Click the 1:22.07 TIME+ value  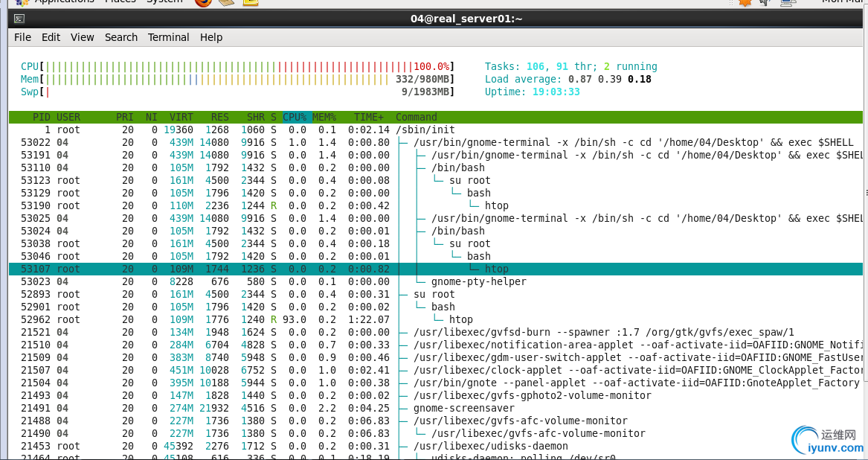369,320
